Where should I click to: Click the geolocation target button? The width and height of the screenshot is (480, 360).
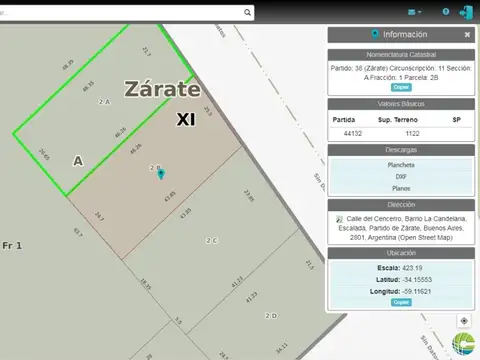click(464, 321)
